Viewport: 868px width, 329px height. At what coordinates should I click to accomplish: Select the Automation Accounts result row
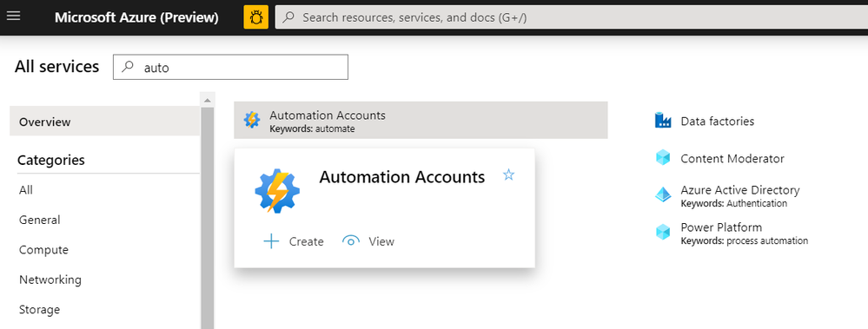click(421, 120)
